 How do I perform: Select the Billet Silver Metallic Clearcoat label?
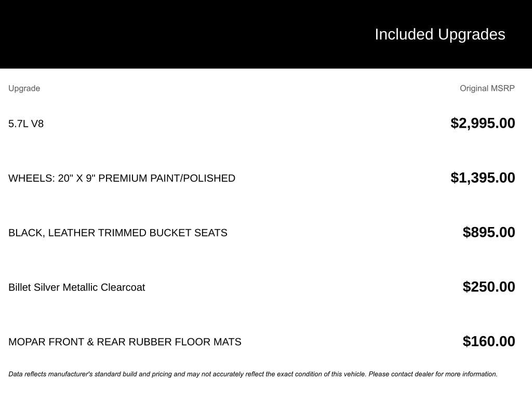76,287
